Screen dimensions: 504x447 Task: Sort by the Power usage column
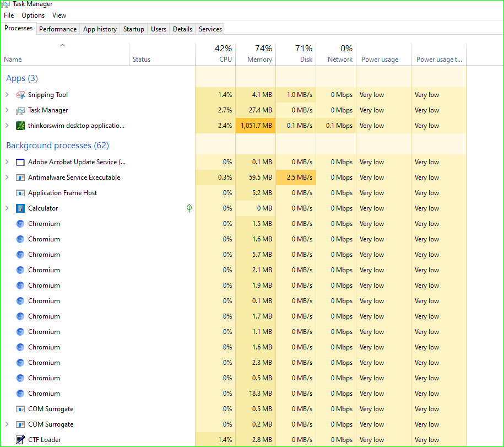[x=384, y=55]
